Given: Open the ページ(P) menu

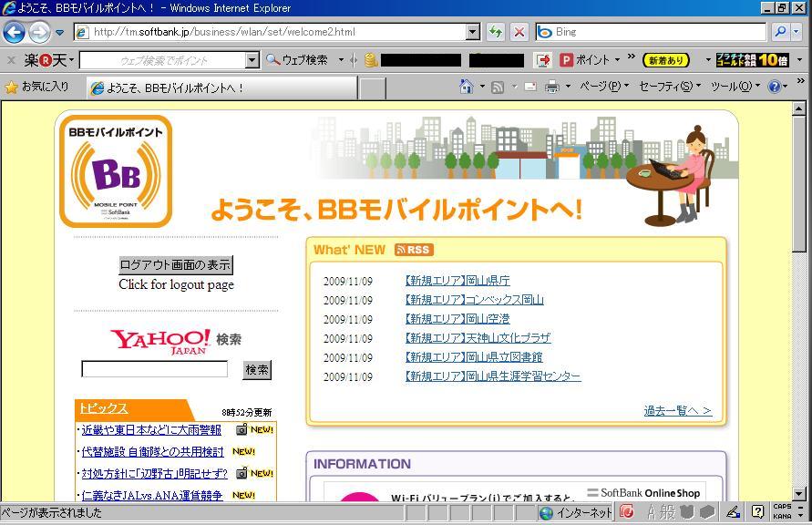Looking at the screenshot, I should [604, 87].
